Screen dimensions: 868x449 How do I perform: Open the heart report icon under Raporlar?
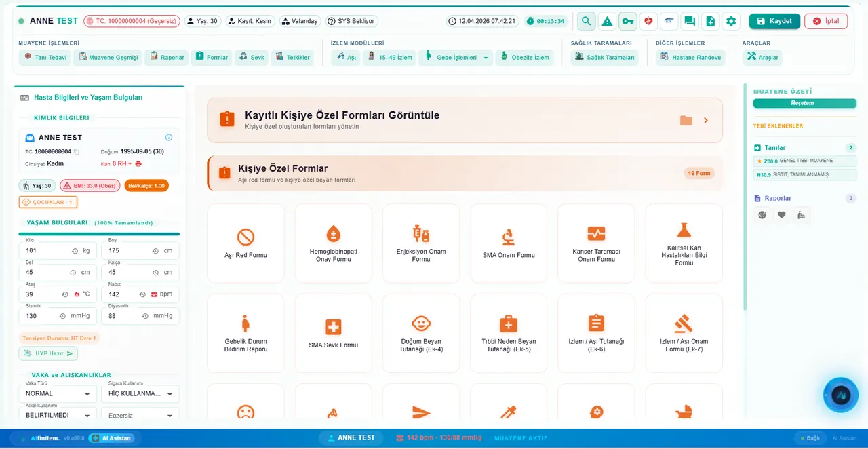pyautogui.click(x=782, y=215)
